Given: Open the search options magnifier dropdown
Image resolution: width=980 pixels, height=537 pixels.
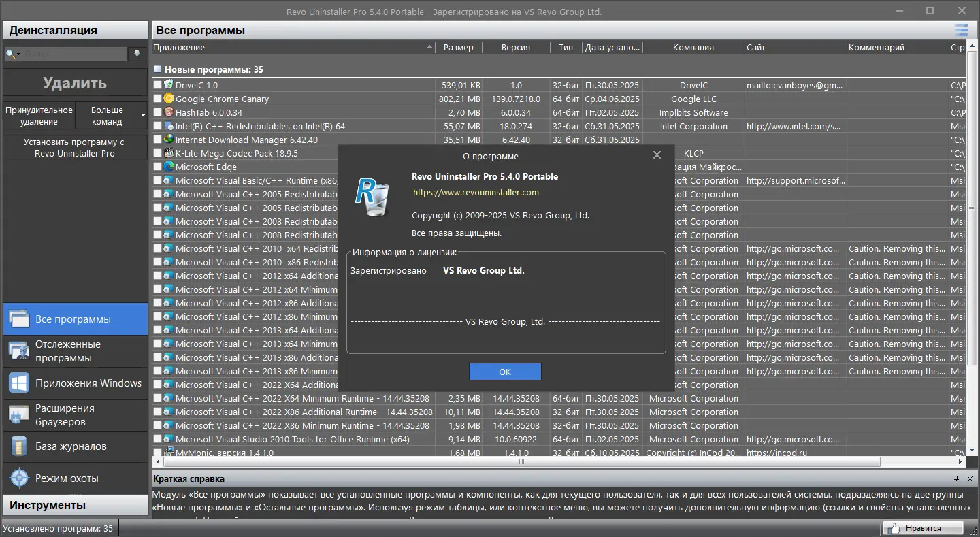Looking at the screenshot, I should click(x=13, y=54).
